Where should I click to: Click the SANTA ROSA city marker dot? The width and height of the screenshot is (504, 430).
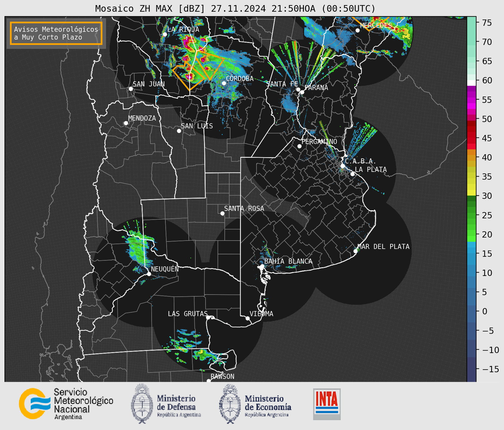pos(222,213)
